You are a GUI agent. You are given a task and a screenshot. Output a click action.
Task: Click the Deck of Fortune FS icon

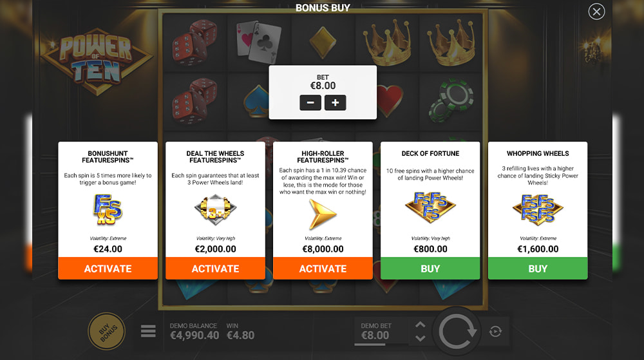point(430,206)
